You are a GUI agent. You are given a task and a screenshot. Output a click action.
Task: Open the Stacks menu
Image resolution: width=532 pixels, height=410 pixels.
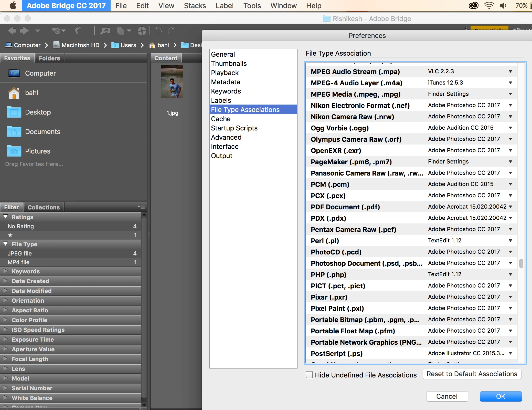point(195,6)
